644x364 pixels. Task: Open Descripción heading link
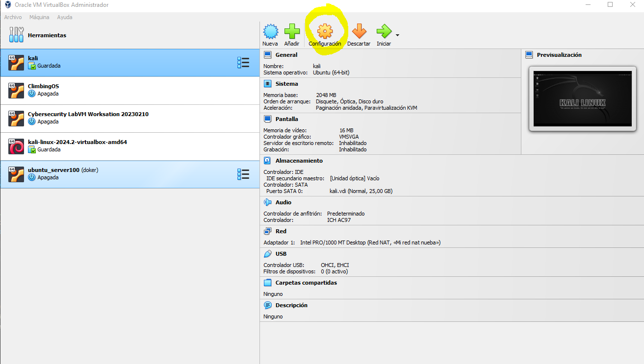coord(291,305)
